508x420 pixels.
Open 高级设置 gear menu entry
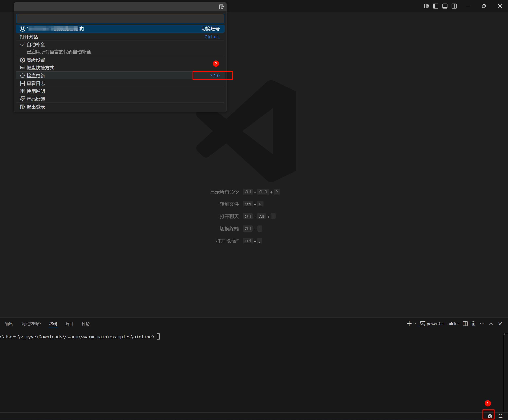coord(36,60)
